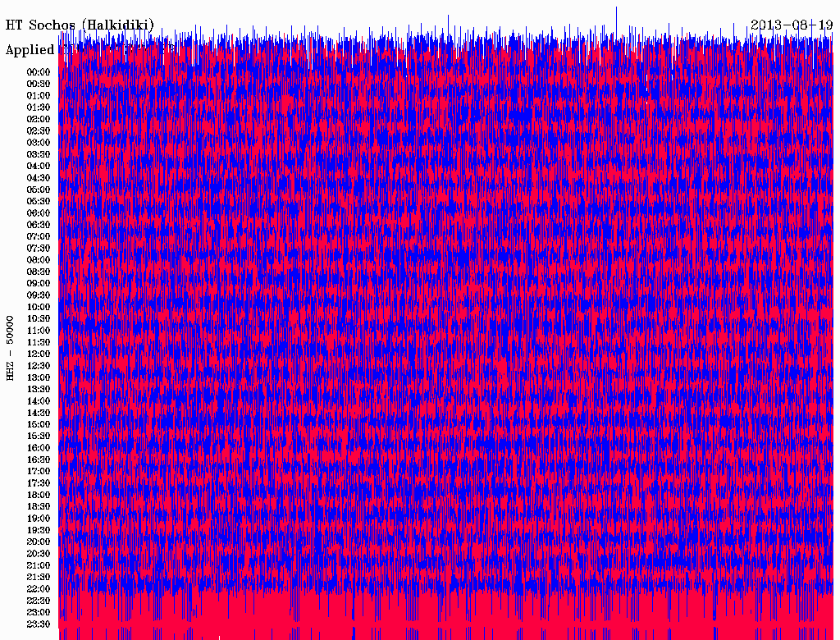840x640 pixels.
Task: Select the 00:30 time label
Action: coord(38,85)
